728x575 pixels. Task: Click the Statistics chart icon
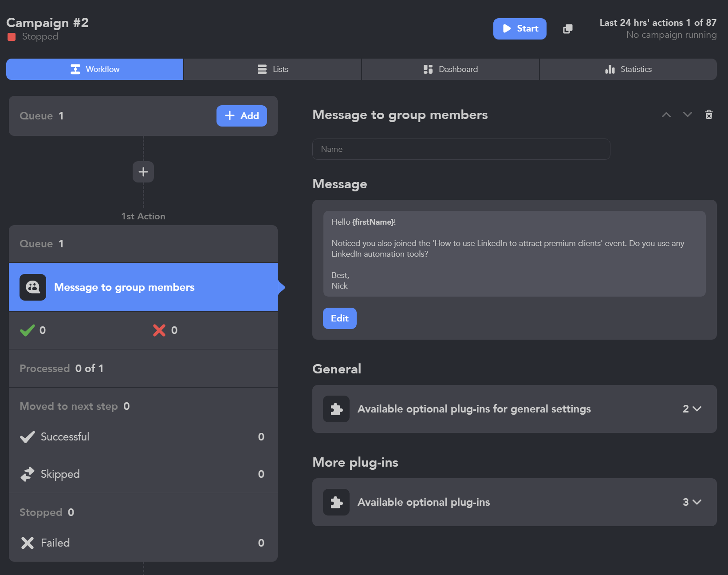(610, 69)
